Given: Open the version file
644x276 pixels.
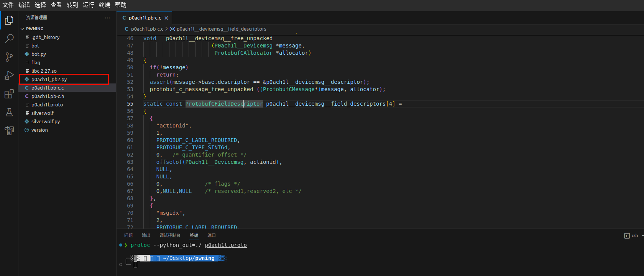Looking at the screenshot, I should coord(67,130).
